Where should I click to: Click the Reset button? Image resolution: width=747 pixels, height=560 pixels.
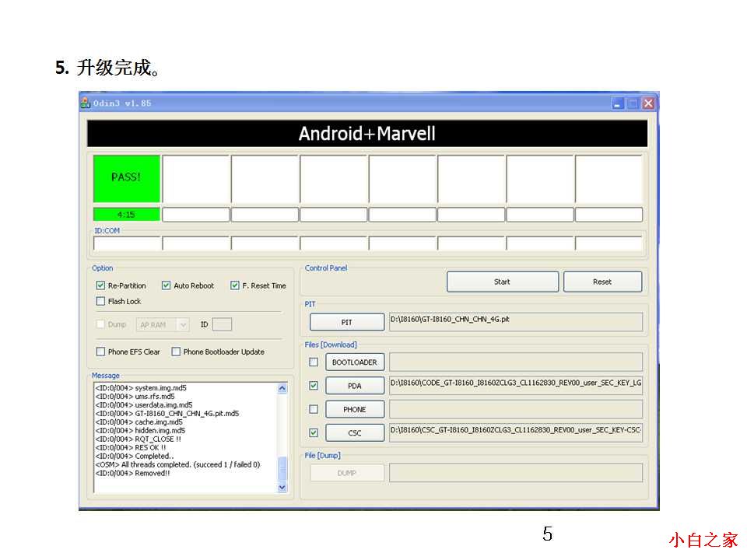coord(602,282)
